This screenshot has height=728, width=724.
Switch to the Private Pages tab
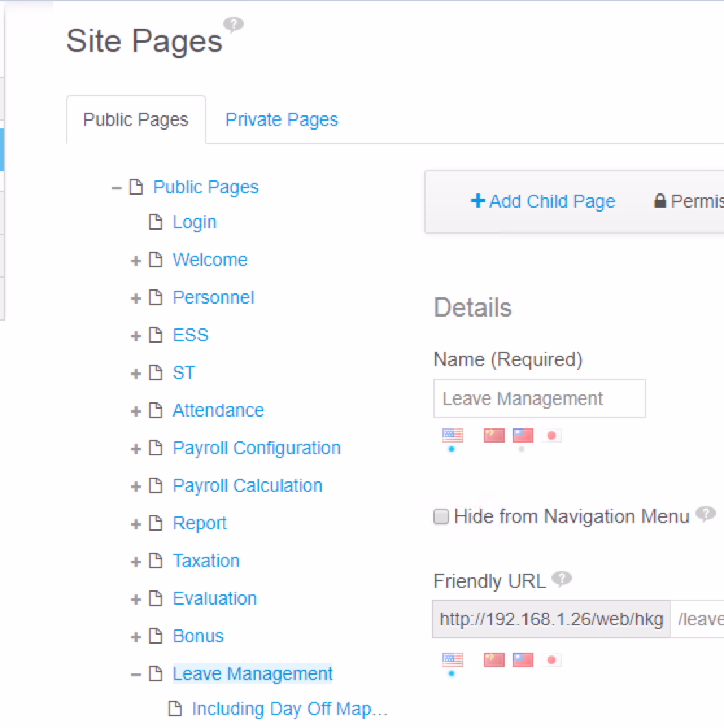[282, 120]
